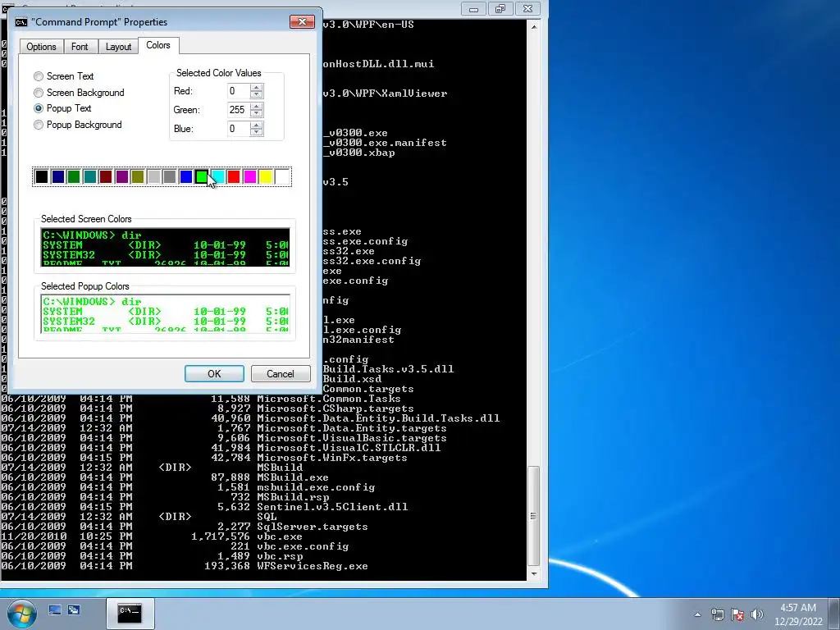Image resolution: width=840 pixels, height=630 pixels.
Task: Pick the bright blue color swatch
Action: (186, 177)
